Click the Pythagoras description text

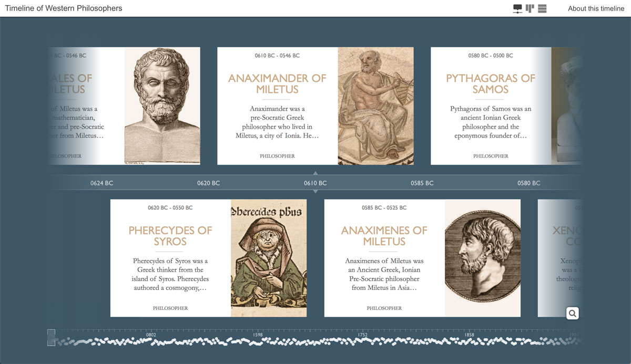point(491,122)
